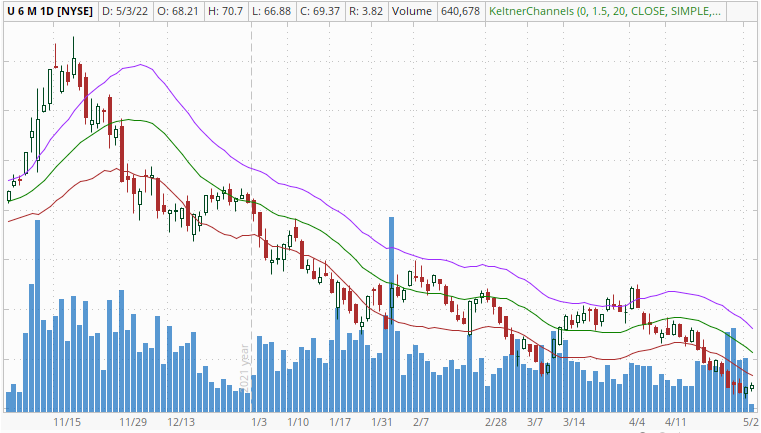761x433 pixels.
Task: Click the U 6 M 1D [NYSE] symbol label
Action: click(x=50, y=11)
